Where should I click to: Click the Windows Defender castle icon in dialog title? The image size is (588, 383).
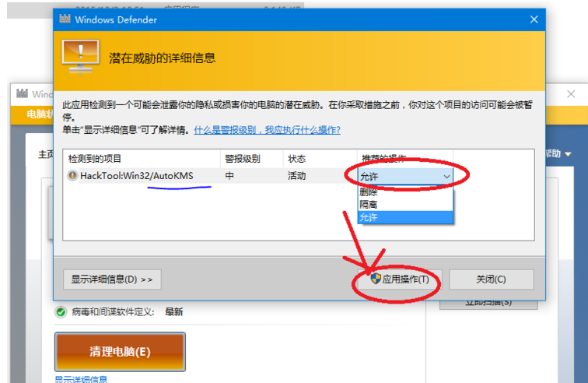pos(65,19)
